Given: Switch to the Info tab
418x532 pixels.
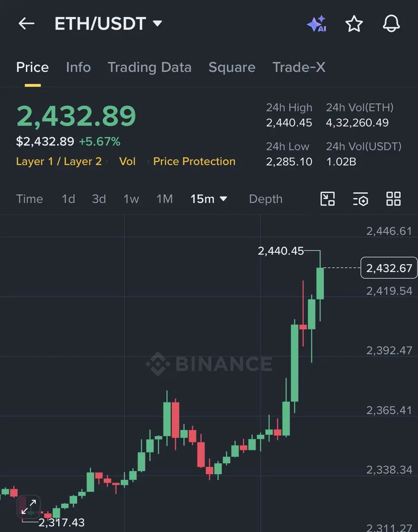Looking at the screenshot, I should [x=78, y=67].
